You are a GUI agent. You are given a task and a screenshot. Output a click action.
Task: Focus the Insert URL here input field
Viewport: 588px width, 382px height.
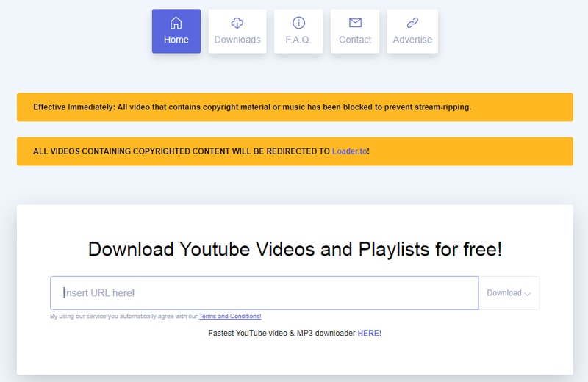click(265, 293)
